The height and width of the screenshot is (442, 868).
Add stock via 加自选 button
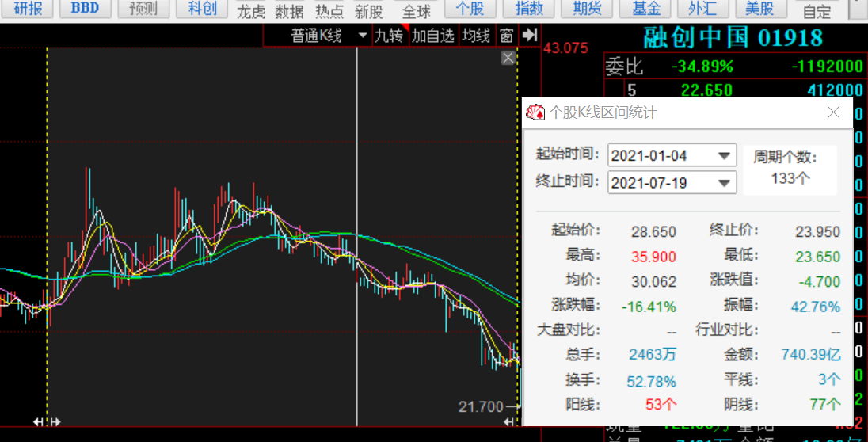click(433, 36)
